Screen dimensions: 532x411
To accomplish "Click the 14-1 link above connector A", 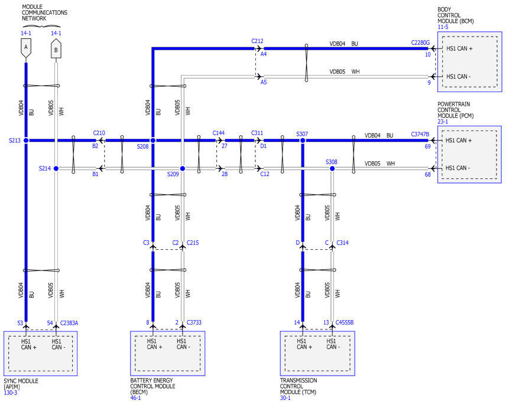I will click(x=26, y=33).
